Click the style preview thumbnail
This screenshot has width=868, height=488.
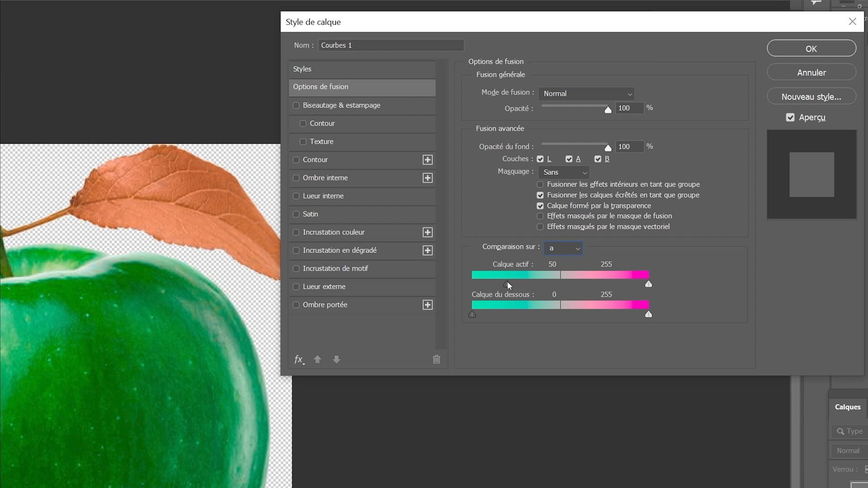tap(811, 174)
